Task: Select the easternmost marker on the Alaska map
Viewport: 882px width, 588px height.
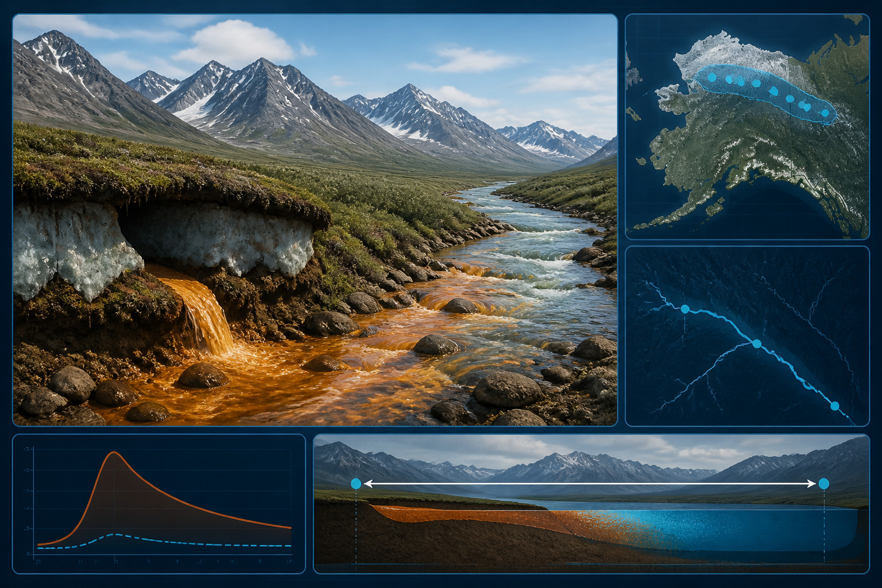Action: (x=825, y=113)
